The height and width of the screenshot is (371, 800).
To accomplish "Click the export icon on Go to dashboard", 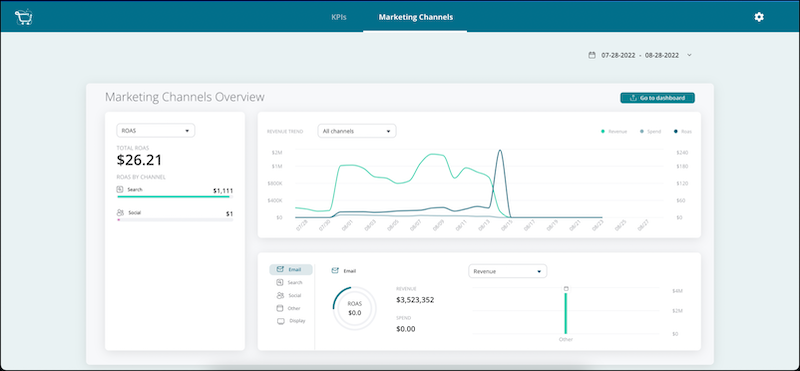I will [x=633, y=98].
